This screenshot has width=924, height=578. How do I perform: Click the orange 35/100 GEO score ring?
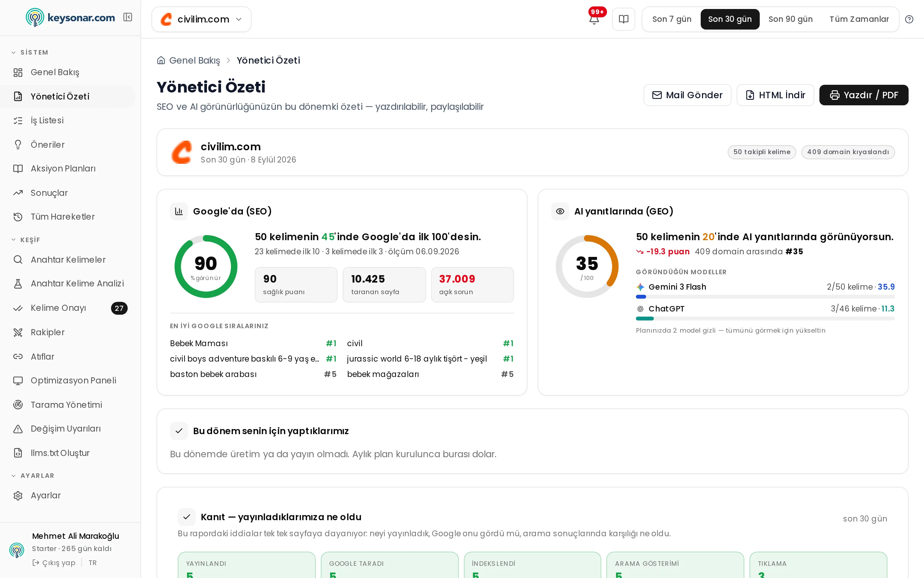click(x=587, y=267)
